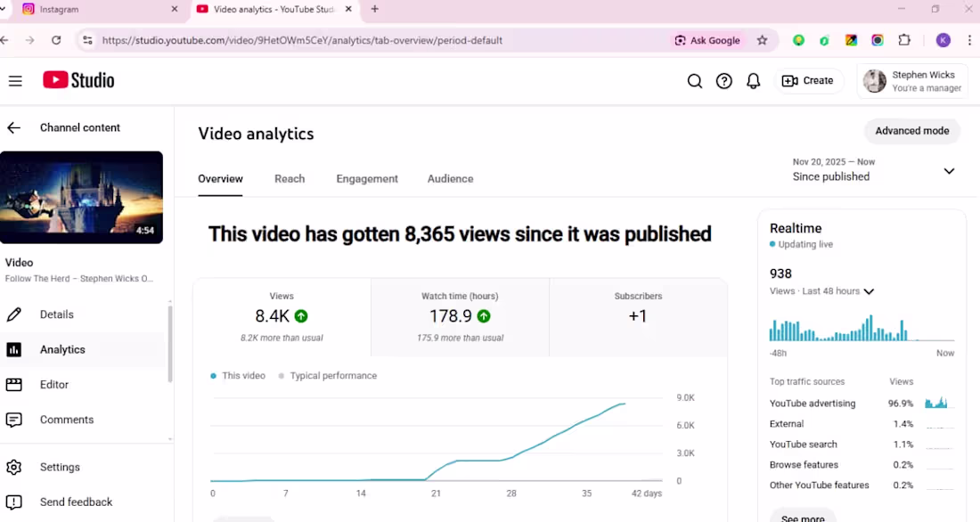Click the Settings gear icon
The width and height of the screenshot is (980, 522).
(13, 467)
